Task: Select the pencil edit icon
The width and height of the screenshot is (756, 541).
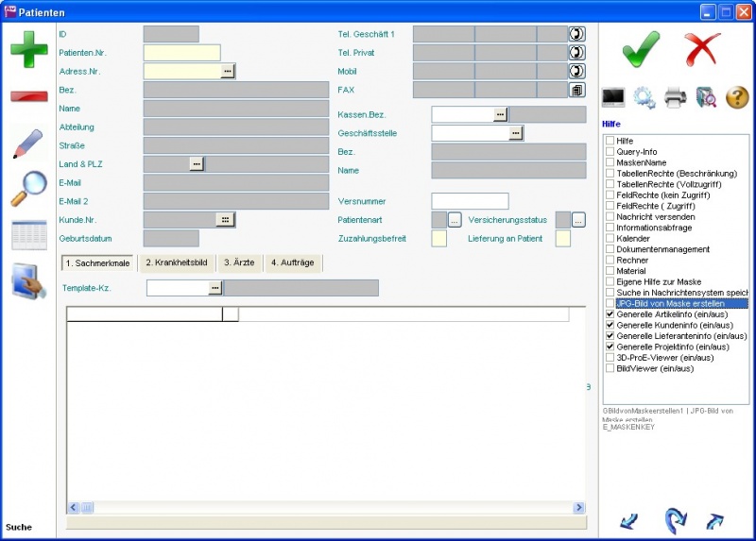Action: point(28,144)
